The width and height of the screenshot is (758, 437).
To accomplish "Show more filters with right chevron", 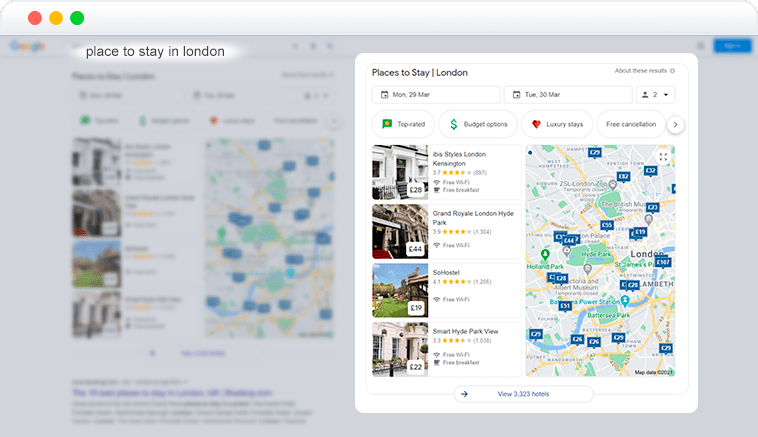I will [675, 125].
